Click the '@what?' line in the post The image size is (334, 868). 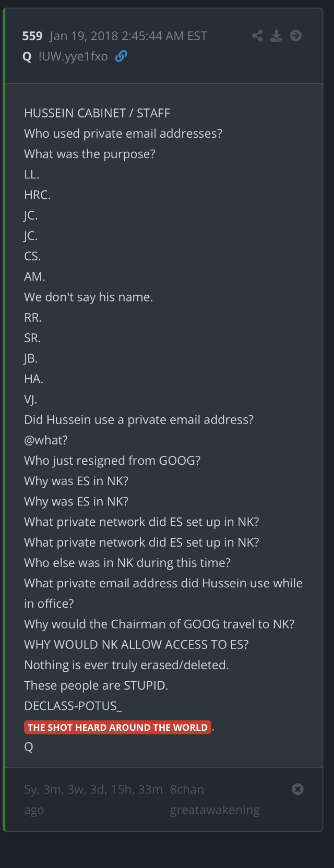[46, 440]
